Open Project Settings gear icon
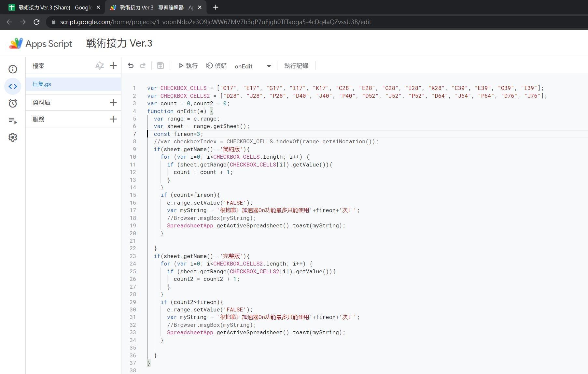The width and height of the screenshot is (588, 374). [13, 137]
